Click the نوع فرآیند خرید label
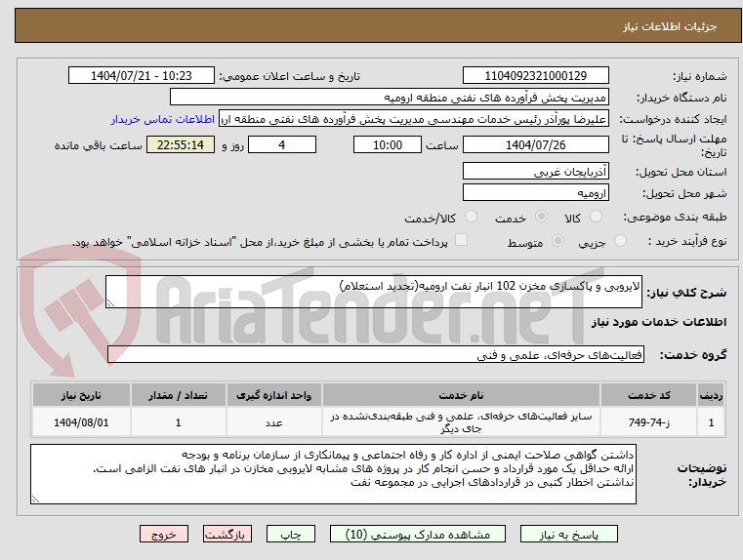Viewport: 743px width, 560px height. point(687,241)
